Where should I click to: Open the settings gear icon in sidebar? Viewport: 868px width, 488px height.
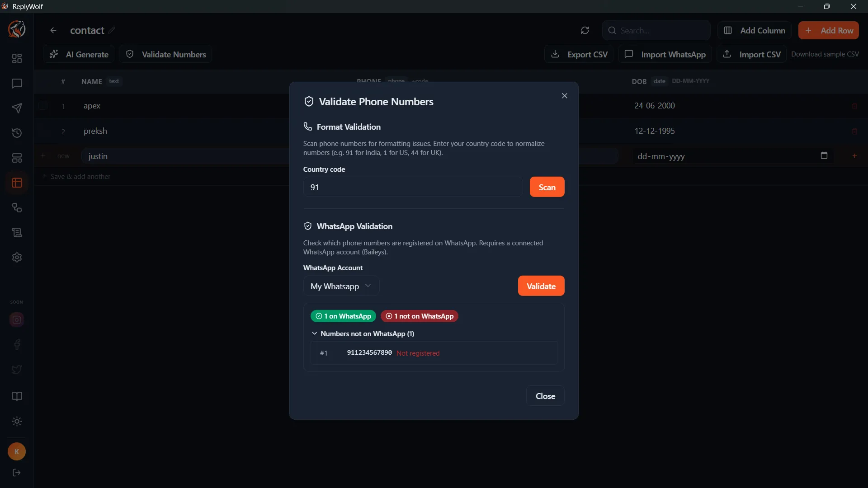[17, 258]
